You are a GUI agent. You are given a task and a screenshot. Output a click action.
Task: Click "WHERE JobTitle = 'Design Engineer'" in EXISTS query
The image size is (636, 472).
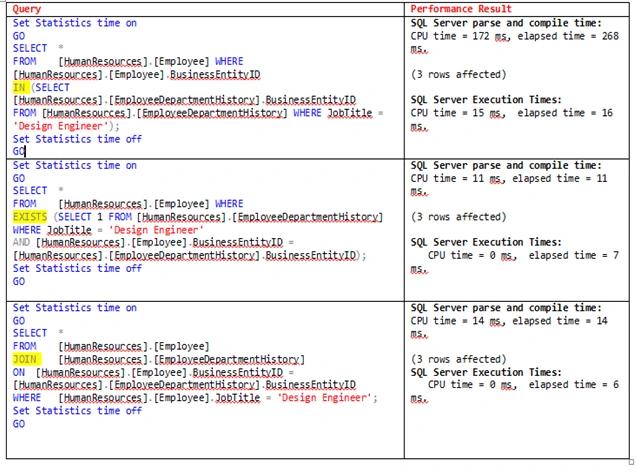108,230
